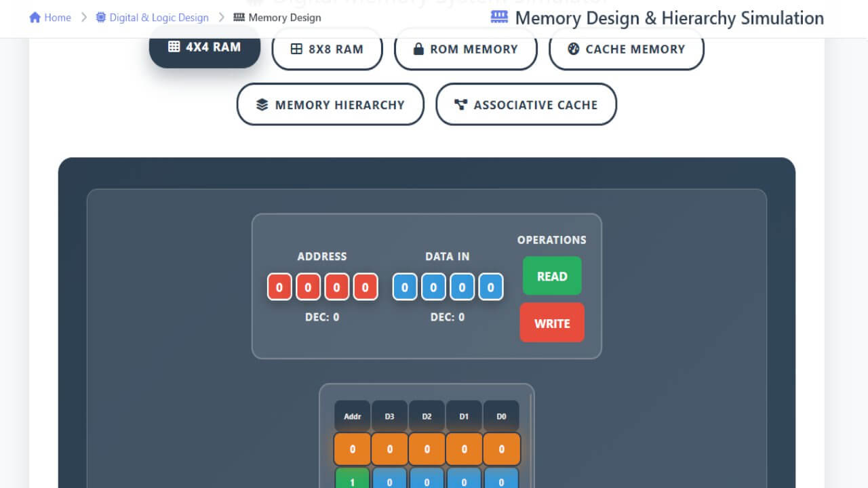Image resolution: width=868 pixels, height=488 pixels.
Task: Click the branch icon on the Associative Cache tab
Action: point(461,104)
